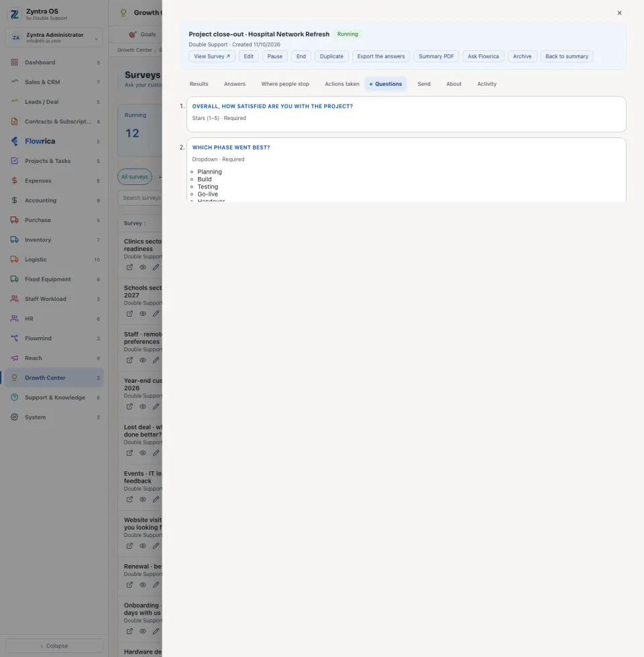Download the Summary PDF
The image size is (644, 657).
(436, 56)
